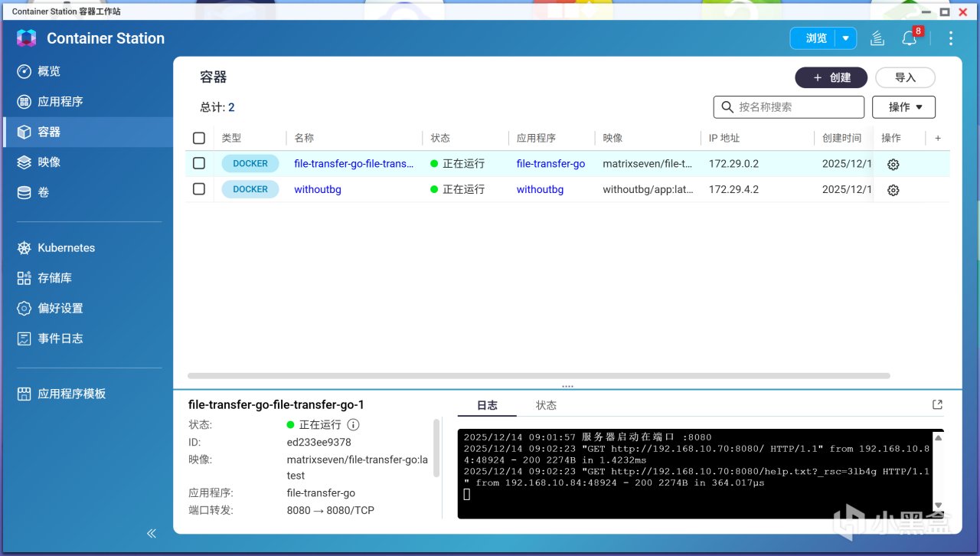Sort by the 应用程序 column header
Image resolution: width=980 pixels, height=556 pixels.
pos(536,139)
